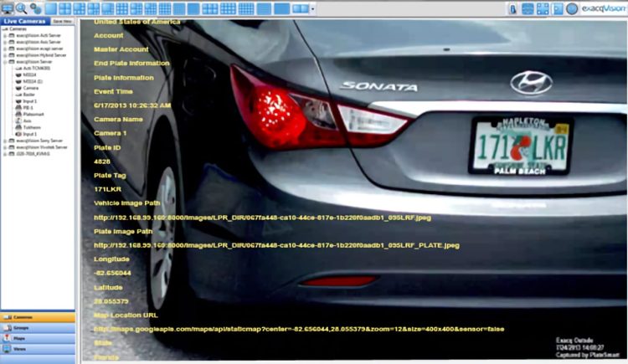This screenshot has width=628, height=364.
Task: Click the Google Maps staticmap URL text
Action: 299,329
